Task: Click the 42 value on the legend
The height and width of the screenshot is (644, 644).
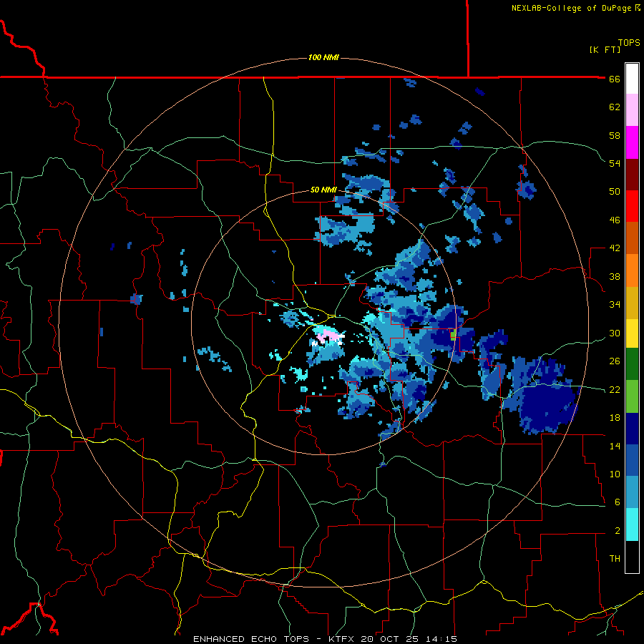Action: click(x=615, y=248)
